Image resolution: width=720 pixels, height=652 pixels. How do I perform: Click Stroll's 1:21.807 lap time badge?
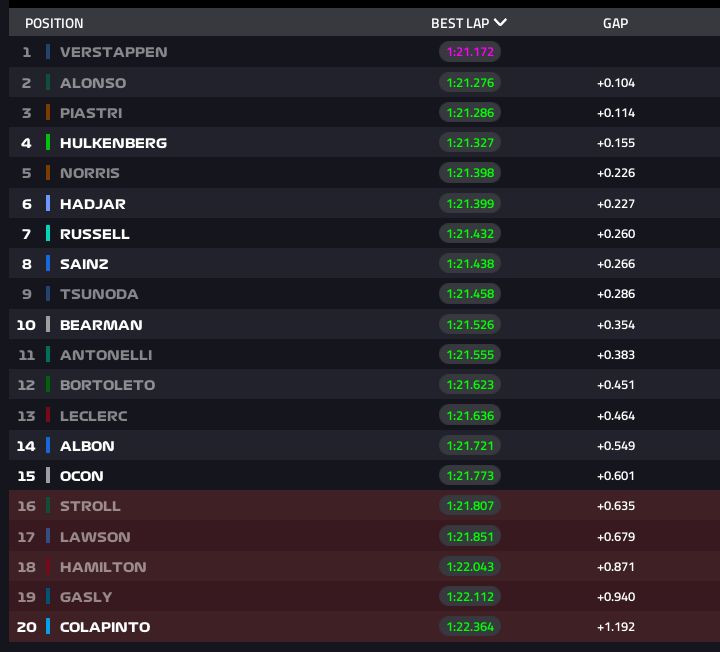[470, 506]
